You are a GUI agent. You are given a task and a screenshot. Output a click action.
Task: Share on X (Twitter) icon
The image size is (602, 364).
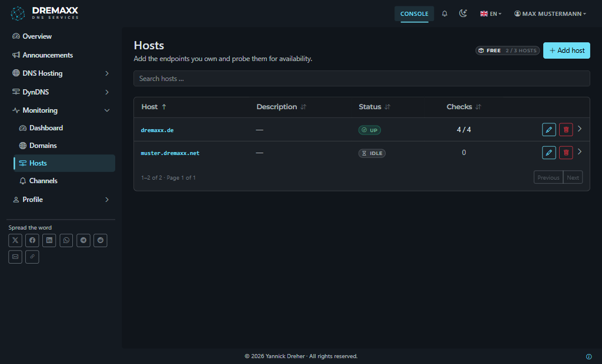pos(15,241)
